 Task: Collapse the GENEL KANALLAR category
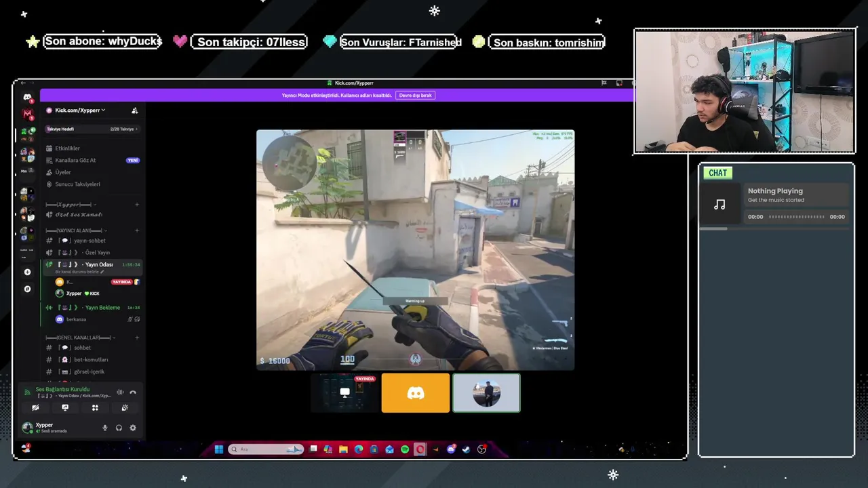pyautogui.click(x=79, y=338)
